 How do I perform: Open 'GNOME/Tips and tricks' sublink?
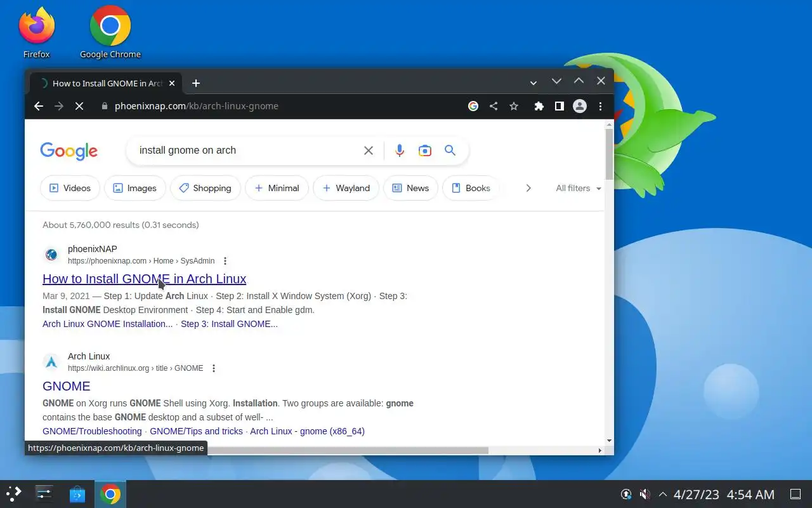point(196,431)
